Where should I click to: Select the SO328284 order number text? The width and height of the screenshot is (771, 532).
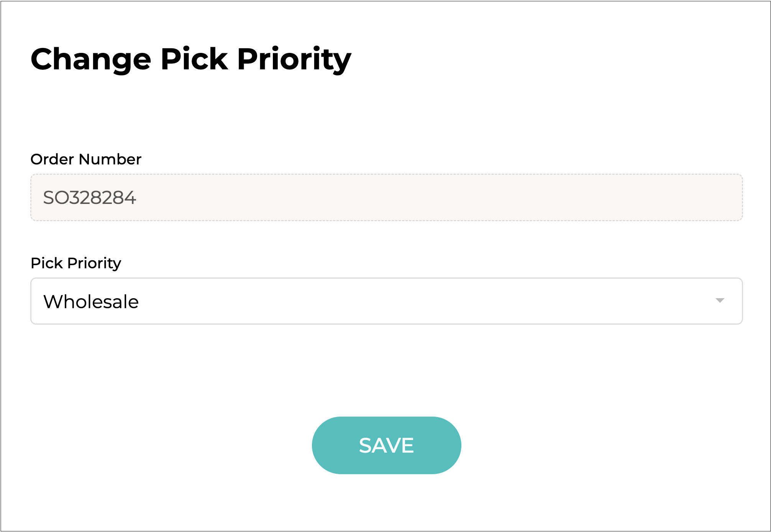tap(90, 198)
